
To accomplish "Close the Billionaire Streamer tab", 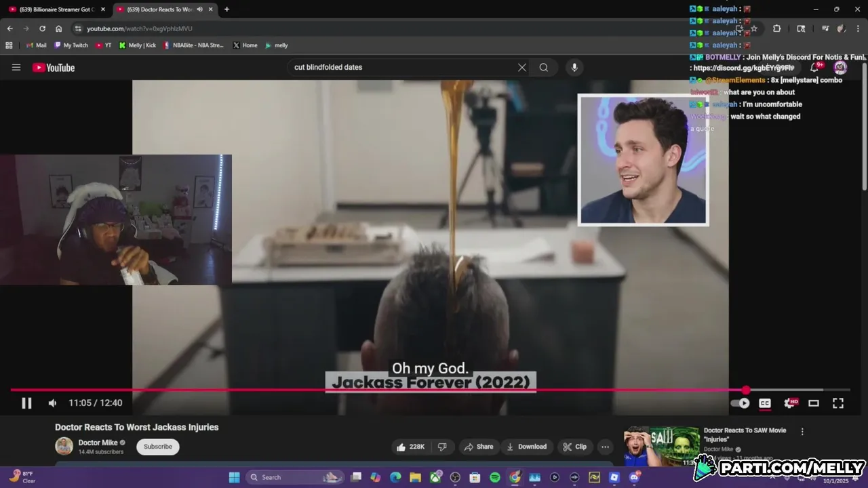I will point(103,9).
